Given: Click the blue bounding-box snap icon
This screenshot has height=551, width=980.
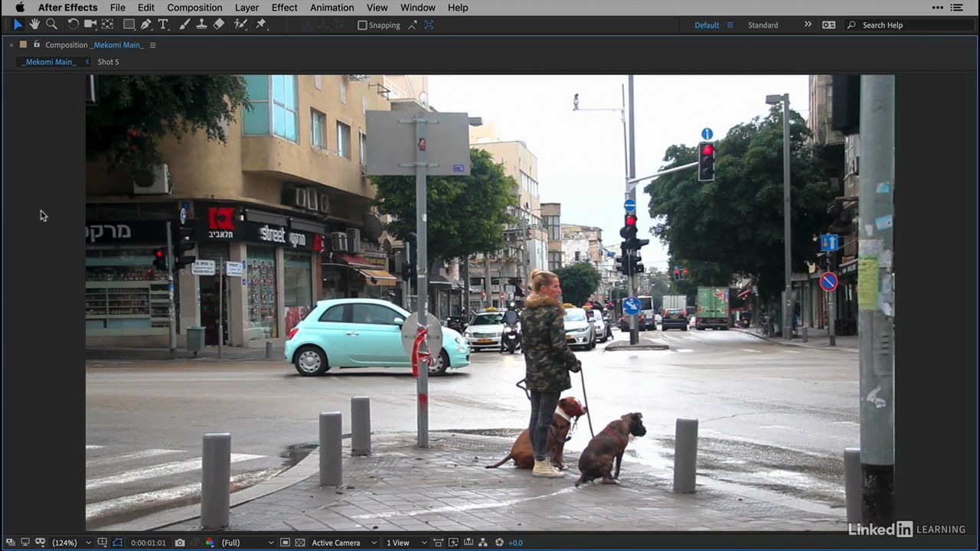Looking at the screenshot, I should [429, 25].
